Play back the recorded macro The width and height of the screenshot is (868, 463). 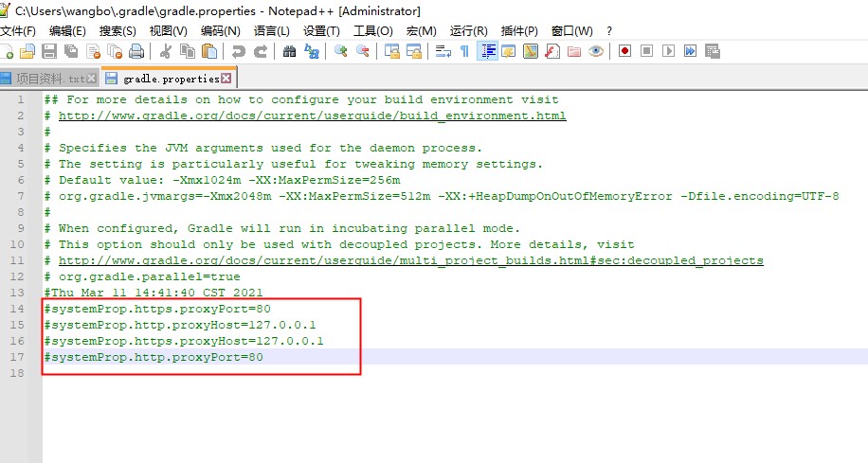669,51
